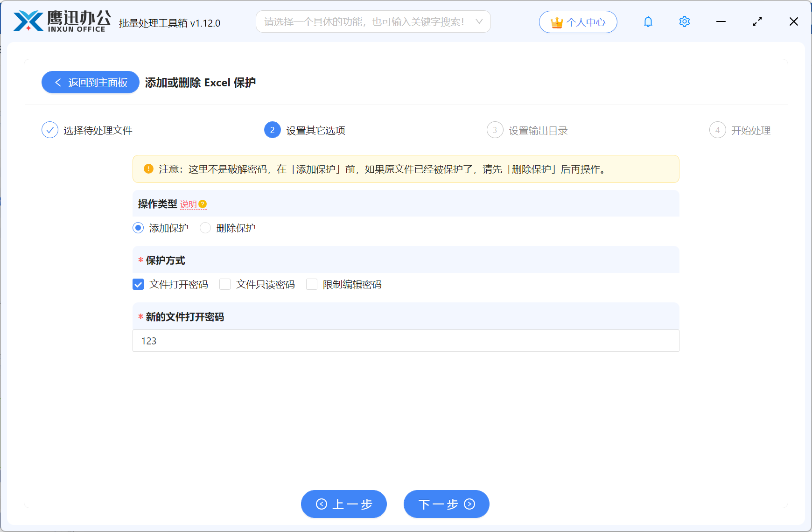This screenshot has height=532, width=812.
Task: Click the back arrow on 返回到主面板 button
Action: click(57, 82)
